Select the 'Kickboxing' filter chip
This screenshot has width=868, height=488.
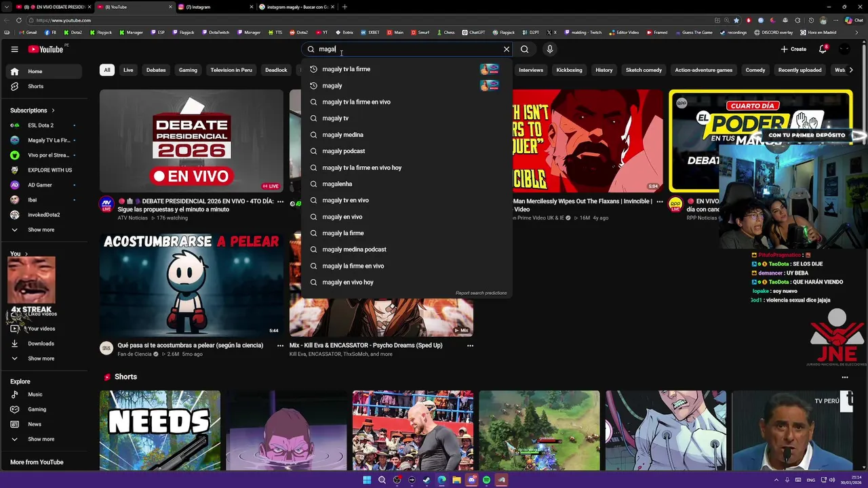tap(569, 70)
